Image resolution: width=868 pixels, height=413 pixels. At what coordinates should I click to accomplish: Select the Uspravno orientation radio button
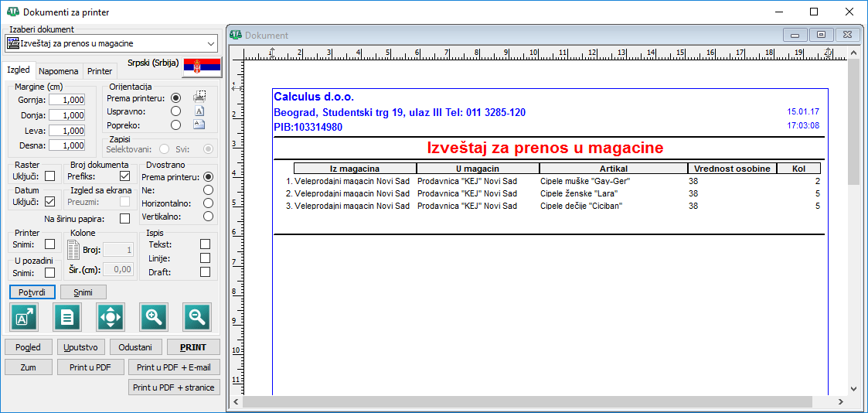click(x=176, y=111)
